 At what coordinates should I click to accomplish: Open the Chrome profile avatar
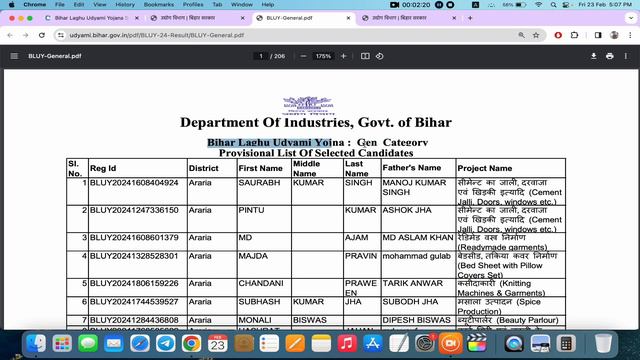tap(614, 36)
